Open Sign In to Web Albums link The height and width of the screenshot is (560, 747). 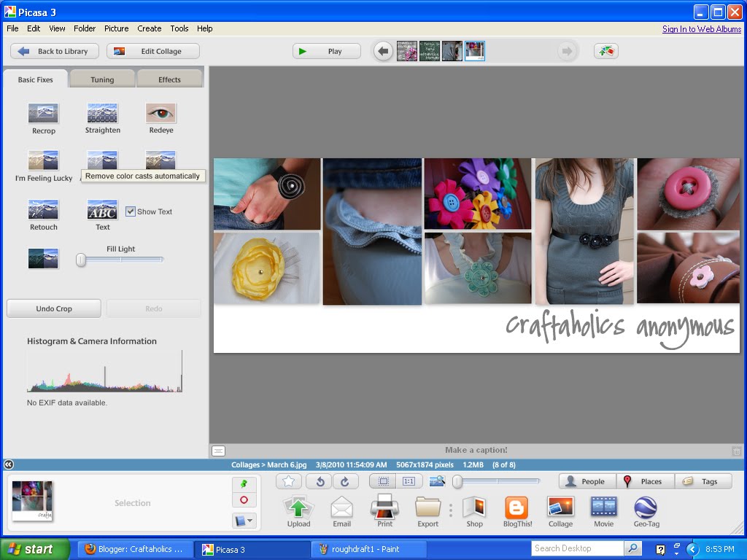tap(701, 29)
